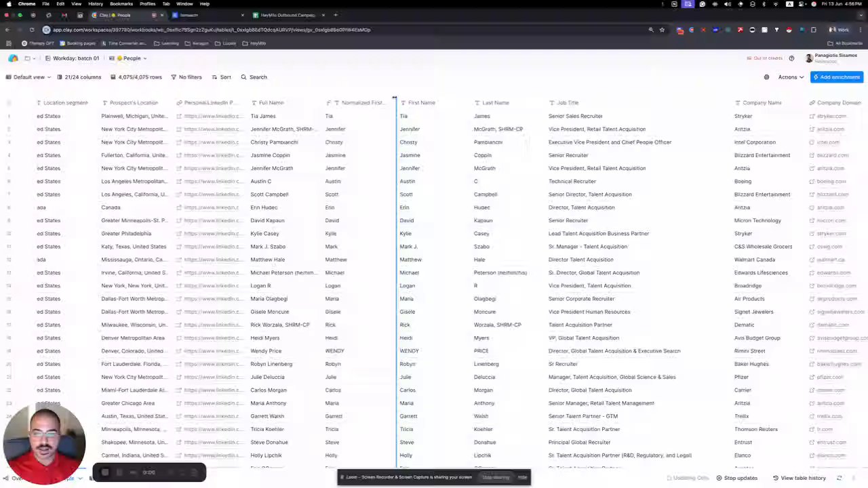The image size is (868, 488).
Task: Open the Chrome History menu
Action: coord(96,4)
